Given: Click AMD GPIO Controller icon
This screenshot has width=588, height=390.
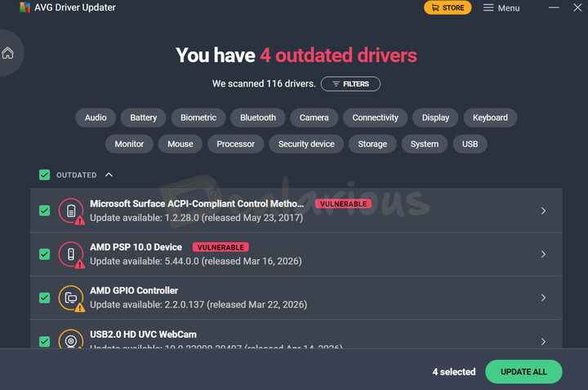Looking at the screenshot, I should coord(71,298).
